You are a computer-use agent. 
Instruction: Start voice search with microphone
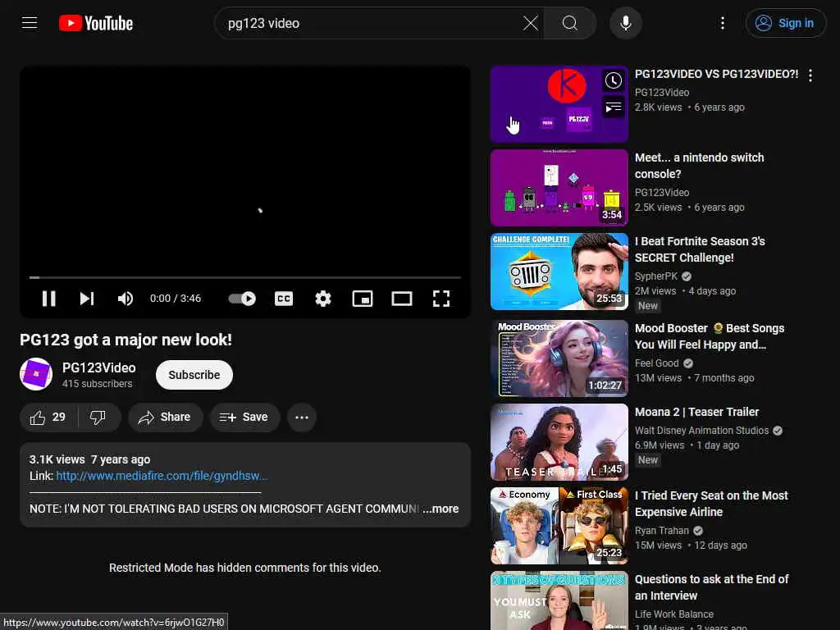(x=625, y=23)
